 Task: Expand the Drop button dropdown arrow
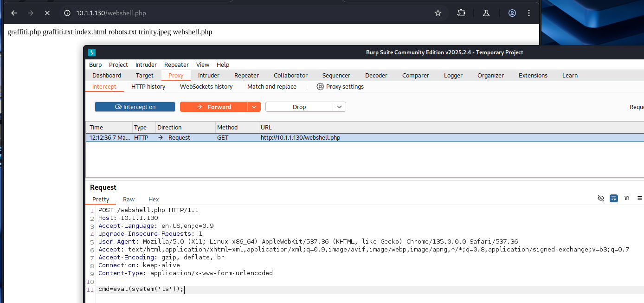(x=339, y=107)
